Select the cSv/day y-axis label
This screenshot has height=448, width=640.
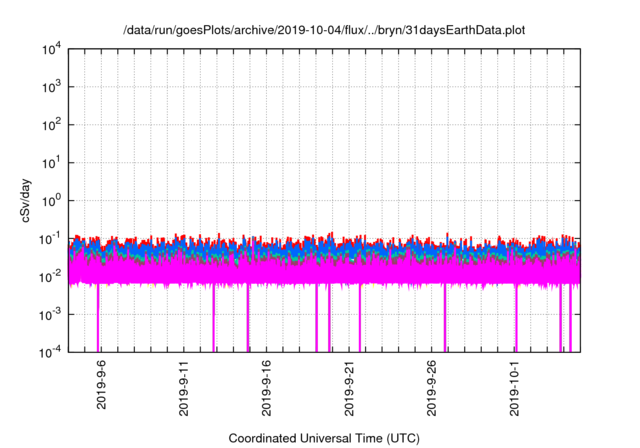(25, 200)
